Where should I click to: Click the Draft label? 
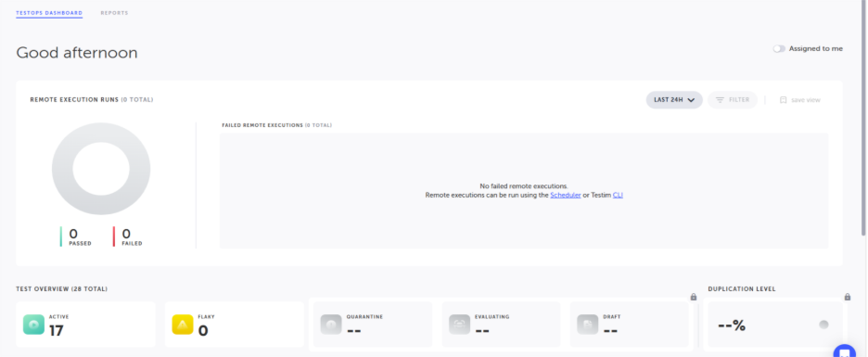[x=612, y=317]
